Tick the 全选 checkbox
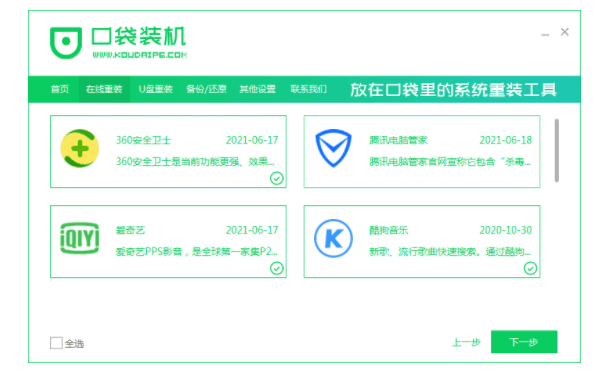Image resolution: width=616 pixels, height=388 pixels. coord(56,343)
